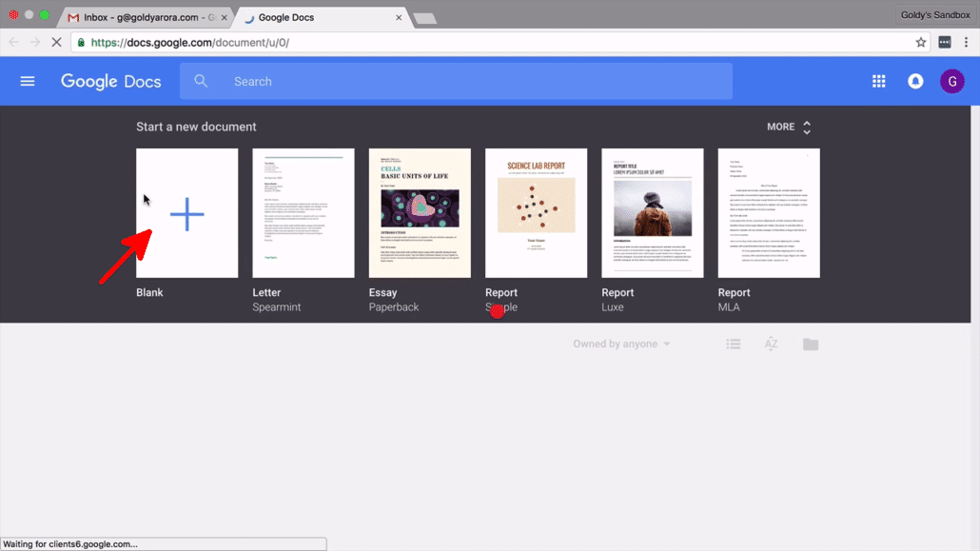
Task: Open the Science Lab Report template
Action: [536, 212]
